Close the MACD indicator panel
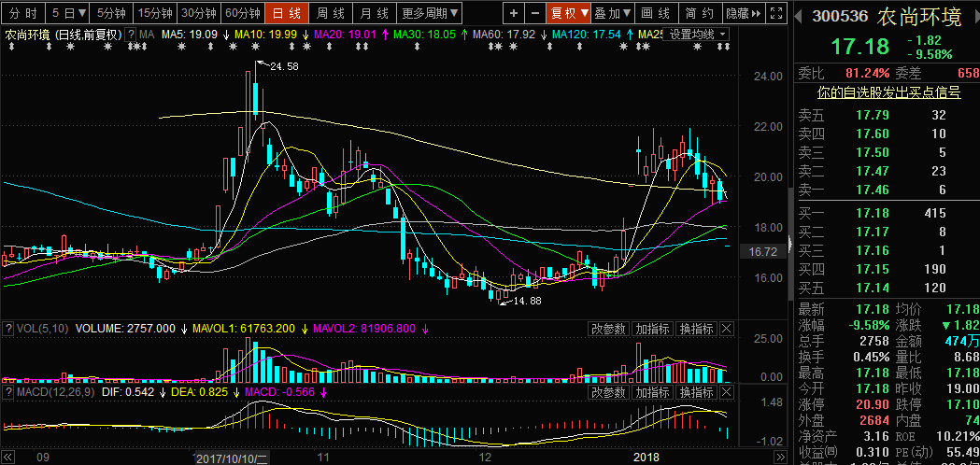 (727, 392)
